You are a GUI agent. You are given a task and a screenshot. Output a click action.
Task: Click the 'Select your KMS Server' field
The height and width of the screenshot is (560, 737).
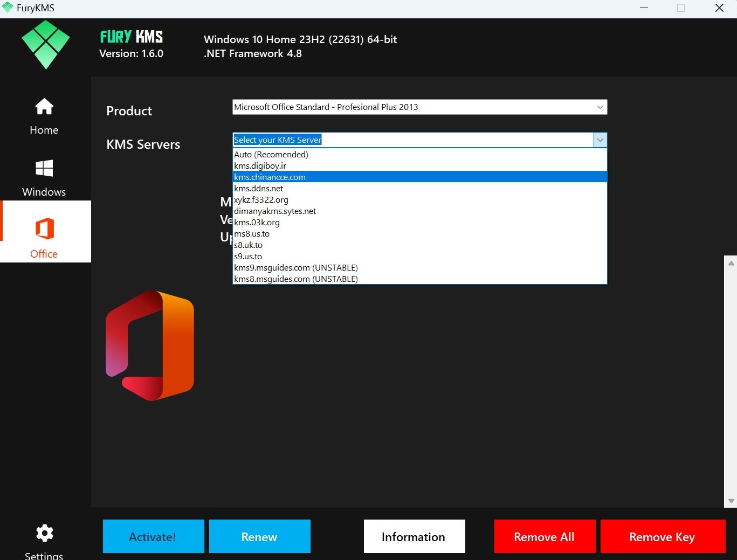(413, 140)
